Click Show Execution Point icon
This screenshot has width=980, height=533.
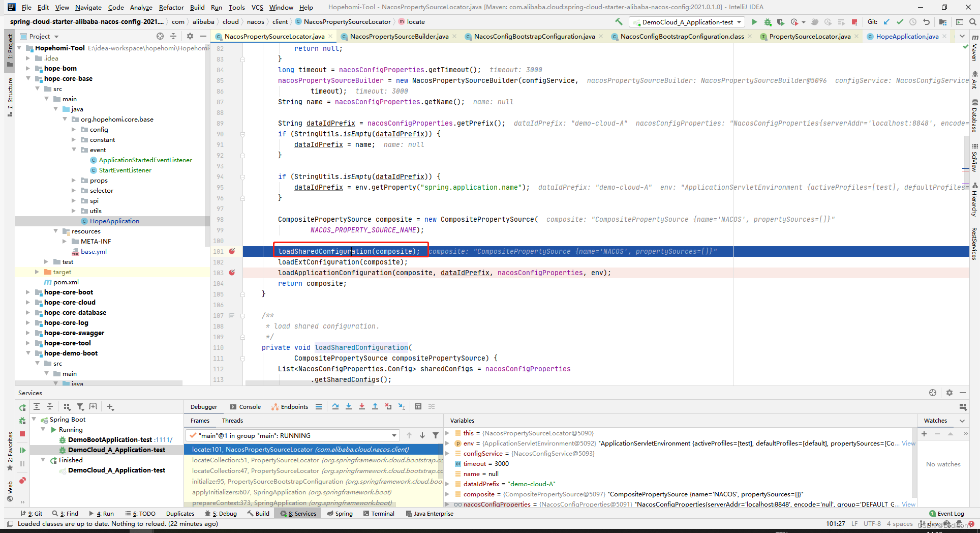pyautogui.click(x=319, y=406)
